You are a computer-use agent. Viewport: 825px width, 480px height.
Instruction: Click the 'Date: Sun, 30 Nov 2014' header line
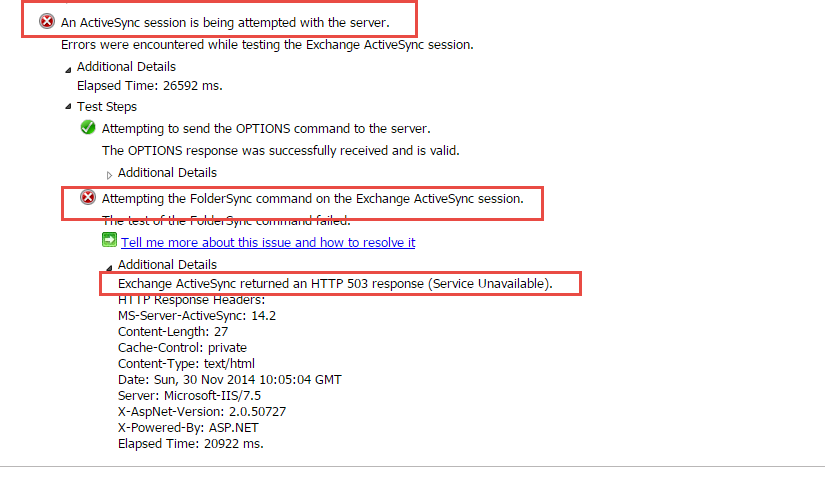[230, 380]
